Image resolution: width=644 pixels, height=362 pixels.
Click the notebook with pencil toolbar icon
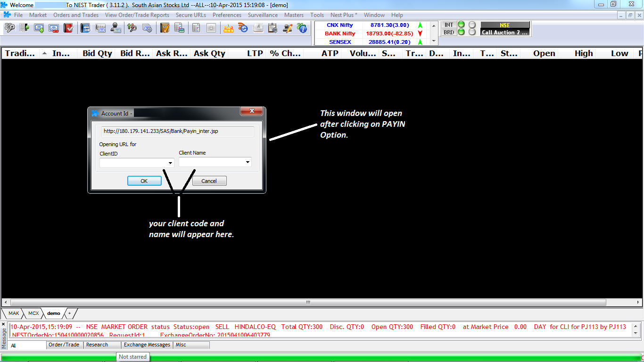(165, 28)
